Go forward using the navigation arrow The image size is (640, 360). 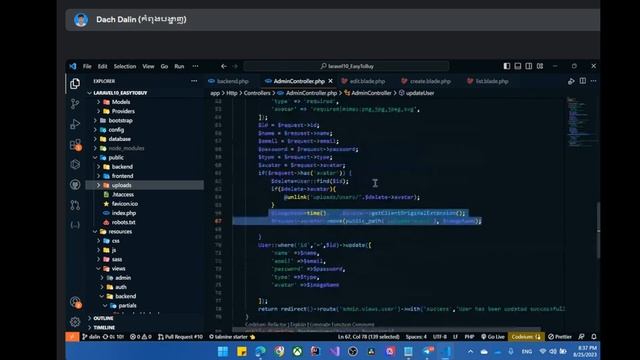pyautogui.click(x=236, y=66)
